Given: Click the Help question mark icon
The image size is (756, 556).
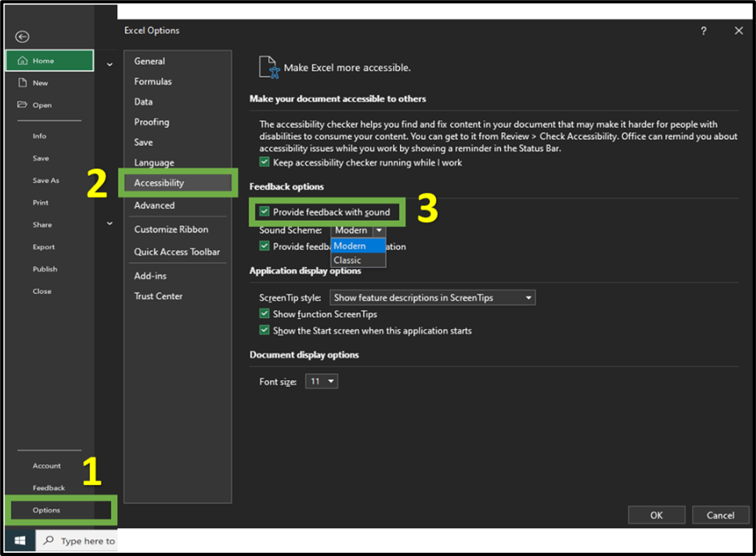Looking at the screenshot, I should click(704, 31).
